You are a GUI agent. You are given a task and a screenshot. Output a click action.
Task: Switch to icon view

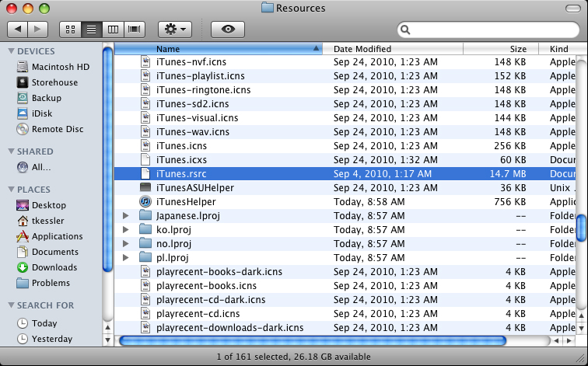[x=70, y=30]
